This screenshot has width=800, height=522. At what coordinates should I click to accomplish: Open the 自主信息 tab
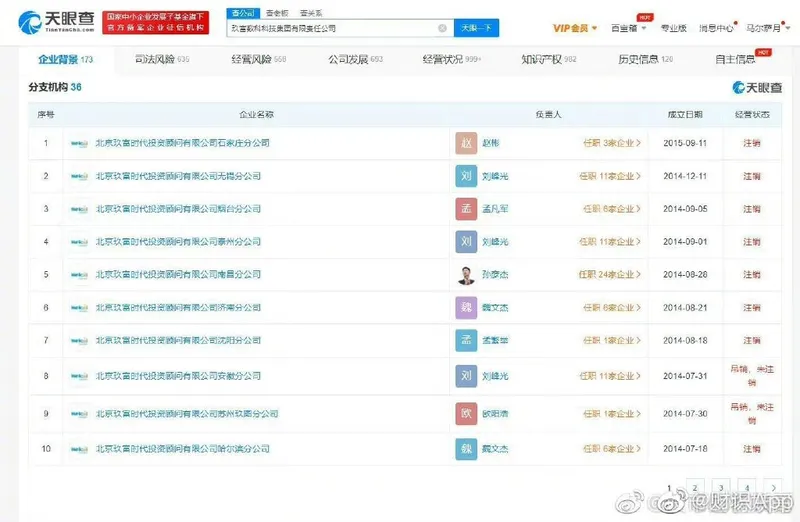[x=735, y=60]
